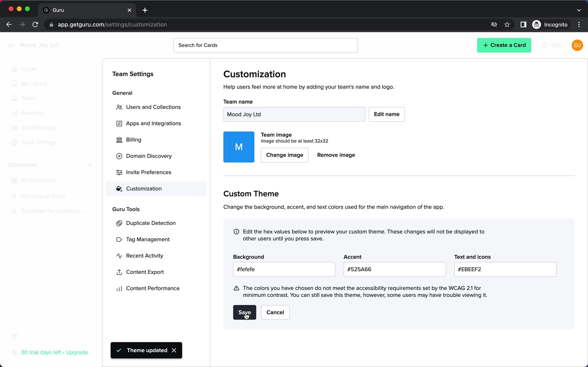Click Change image for team logo
This screenshot has height=367, width=588.
284,155
